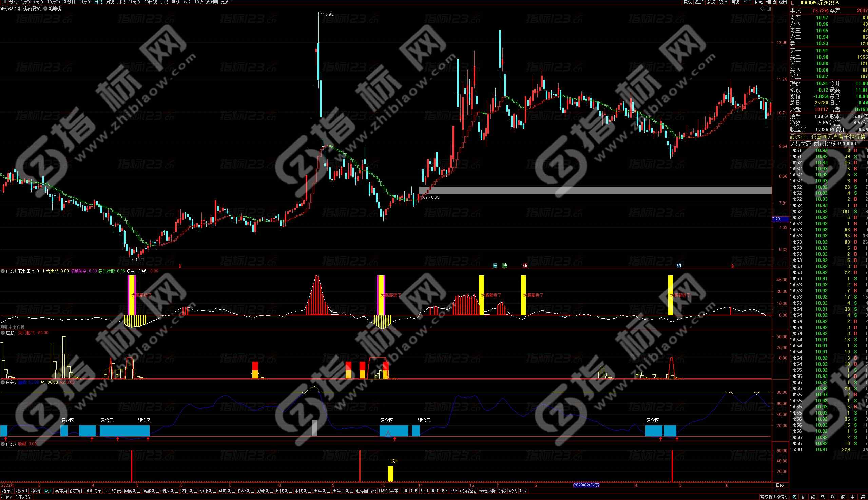The height and width of the screenshot is (500, 868).
Task: Toggle 叠加 overlay in the top toolbar
Action: tap(699, 2)
